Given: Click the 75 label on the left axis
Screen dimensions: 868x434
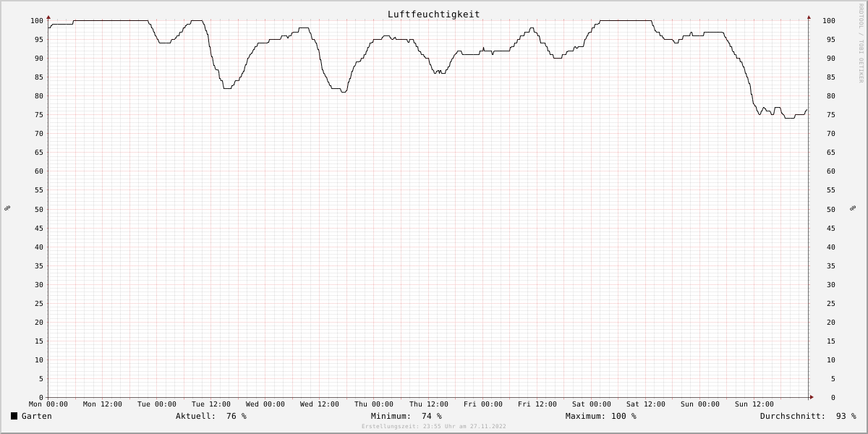Looking at the screenshot, I should coord(39,114).
